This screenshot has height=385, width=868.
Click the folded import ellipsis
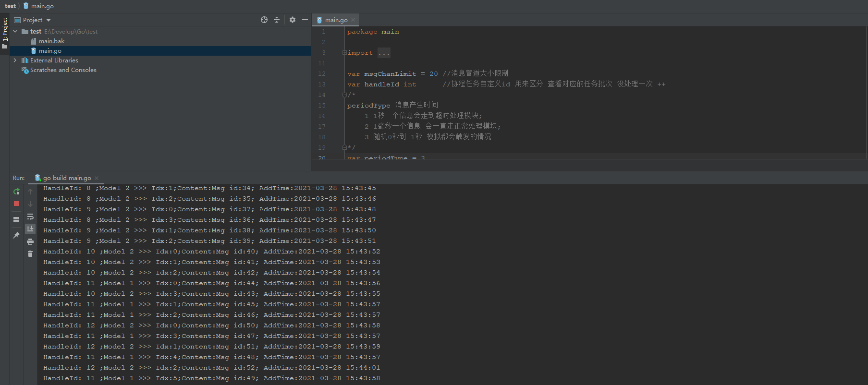384,53
